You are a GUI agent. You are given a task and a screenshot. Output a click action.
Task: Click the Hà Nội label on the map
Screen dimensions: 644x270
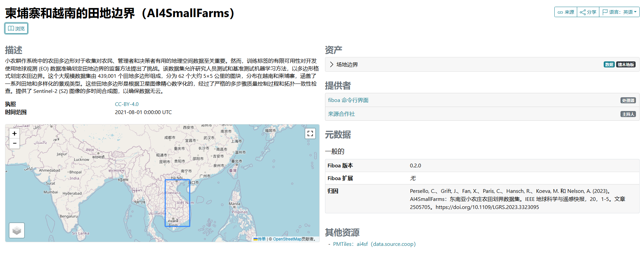(x=177, y=178)
